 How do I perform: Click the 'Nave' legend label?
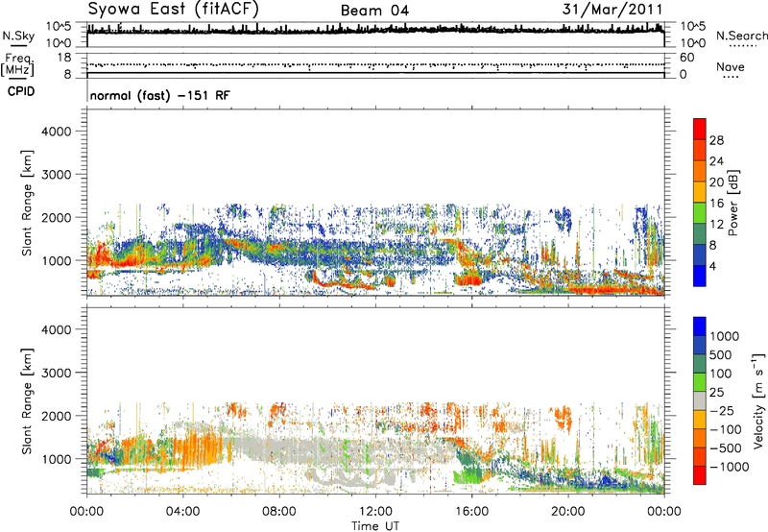(x=731, y=66)
